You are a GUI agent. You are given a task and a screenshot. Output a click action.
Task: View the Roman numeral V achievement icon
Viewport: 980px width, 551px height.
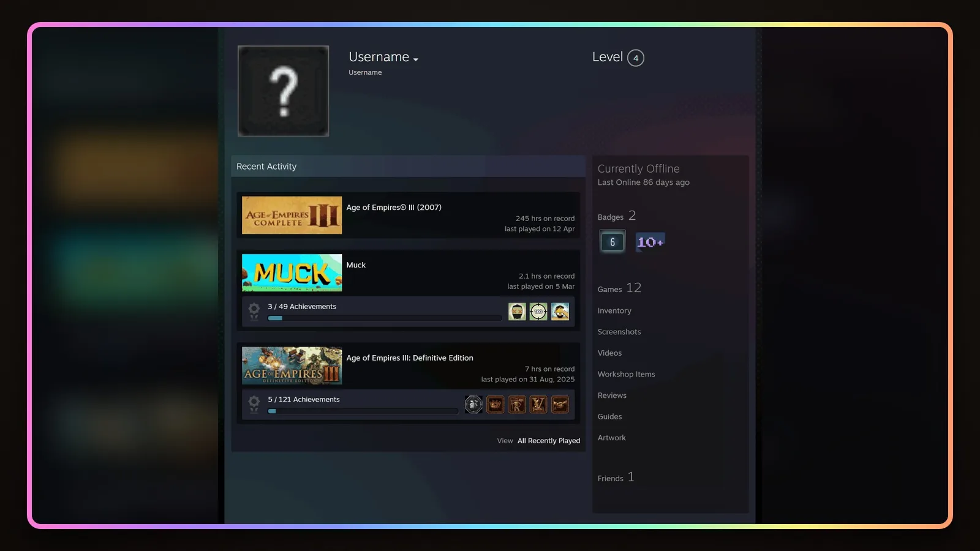538,404
